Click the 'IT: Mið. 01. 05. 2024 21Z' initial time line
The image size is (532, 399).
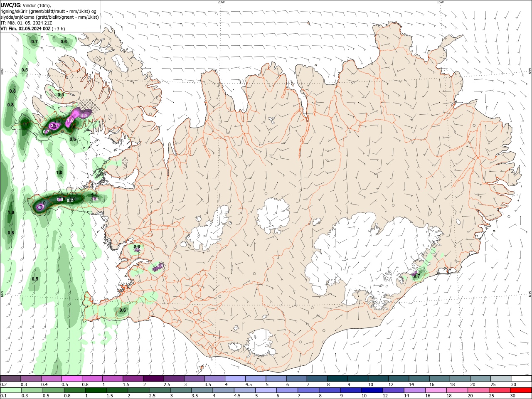coord(26,23)
